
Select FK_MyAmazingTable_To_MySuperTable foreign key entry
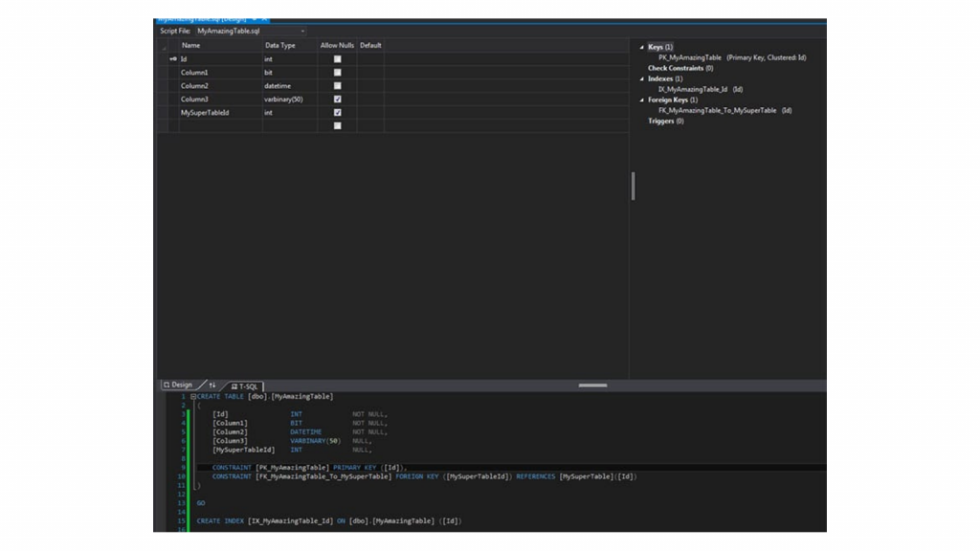pos(725,111)
